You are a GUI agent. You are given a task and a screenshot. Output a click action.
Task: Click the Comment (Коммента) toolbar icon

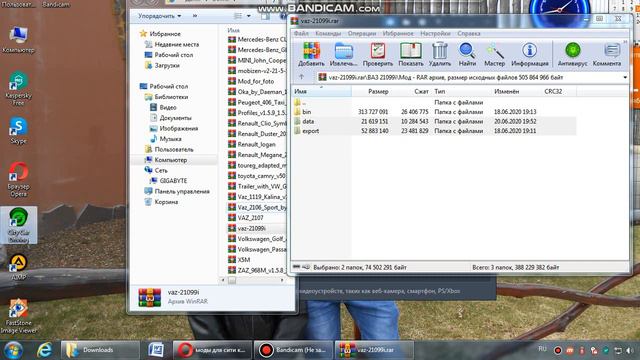607,54
